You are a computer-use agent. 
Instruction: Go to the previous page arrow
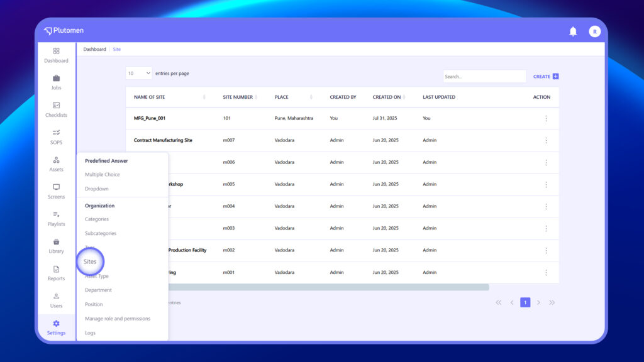pos(512,302)
